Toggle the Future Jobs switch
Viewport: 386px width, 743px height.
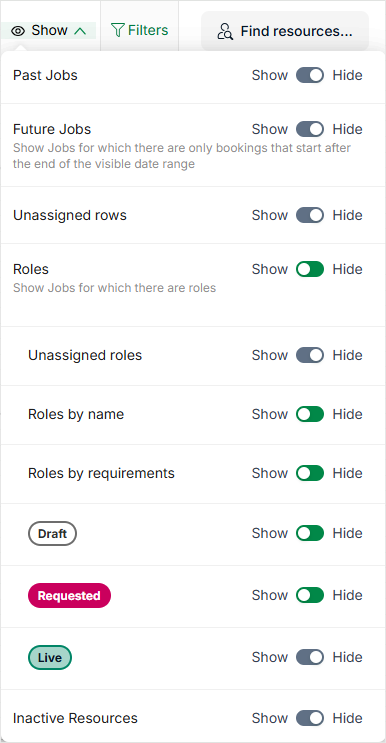tap(310, 129)
